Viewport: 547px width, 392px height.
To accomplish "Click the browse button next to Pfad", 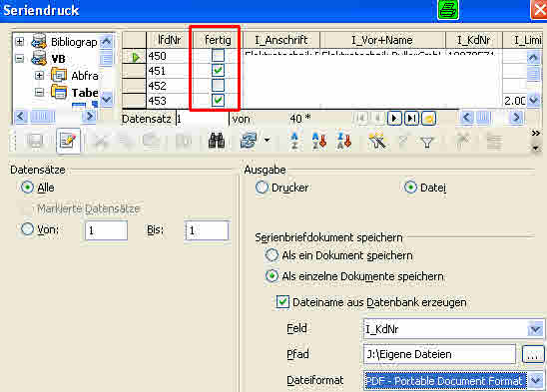I will (532, 355).
